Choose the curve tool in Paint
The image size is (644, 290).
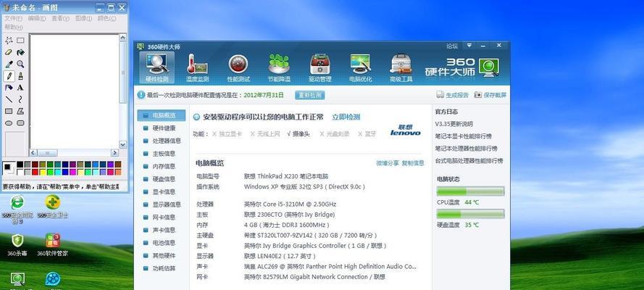(20, 99)
